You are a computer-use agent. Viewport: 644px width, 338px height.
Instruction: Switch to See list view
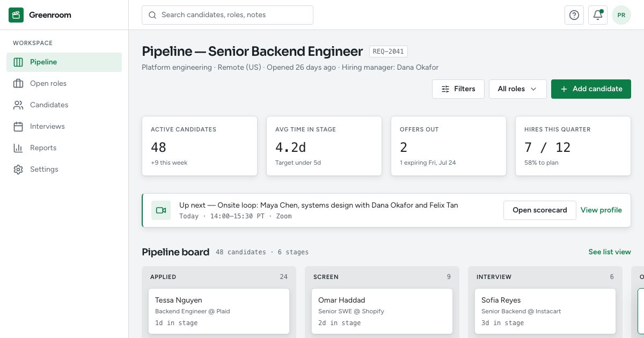pos(610,252)
